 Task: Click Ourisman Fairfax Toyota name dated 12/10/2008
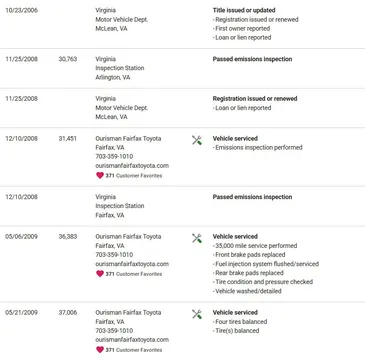(128, 138)
